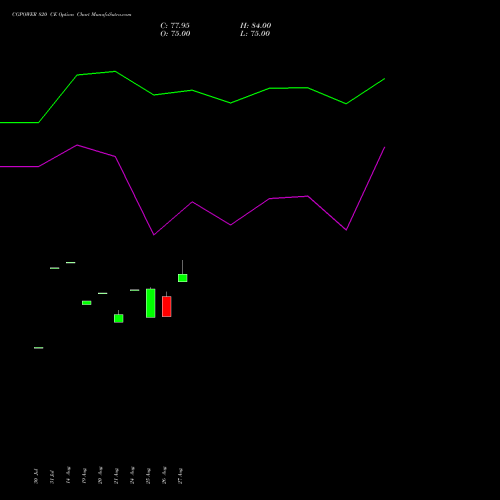The image size is (500, 500).
Task: Click the 27 Aug green candlestick
Action: 182,278
